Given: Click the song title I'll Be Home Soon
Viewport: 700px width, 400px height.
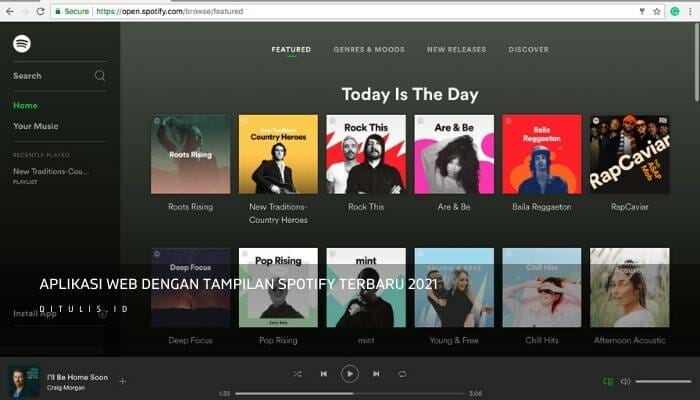Looking at the screenshot, I should (78, 377).
